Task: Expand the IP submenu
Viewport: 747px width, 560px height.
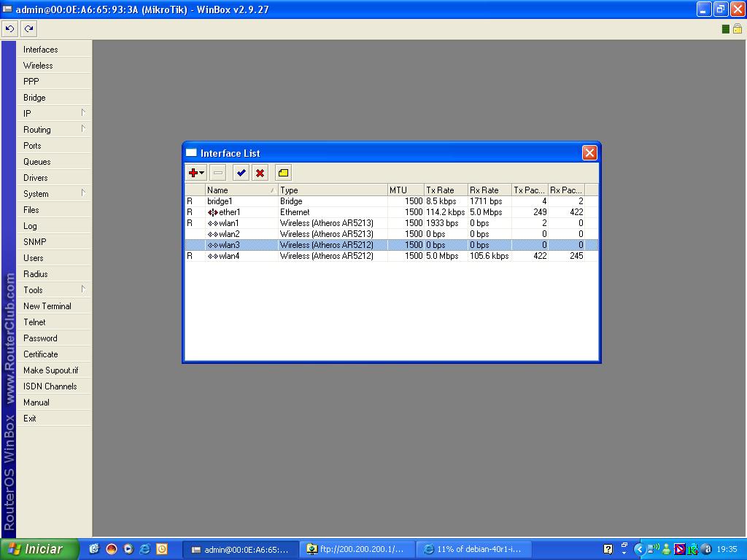Action: (x=54, y=113)
